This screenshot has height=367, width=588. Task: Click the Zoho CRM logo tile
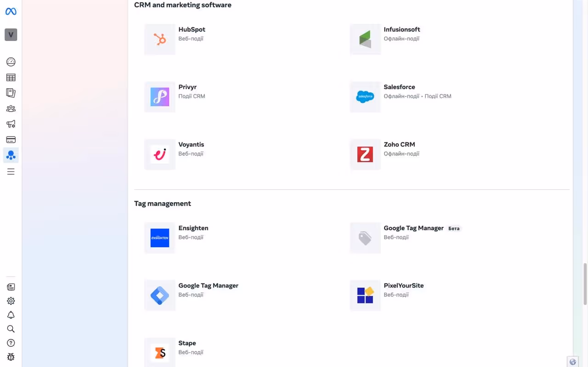365,154
